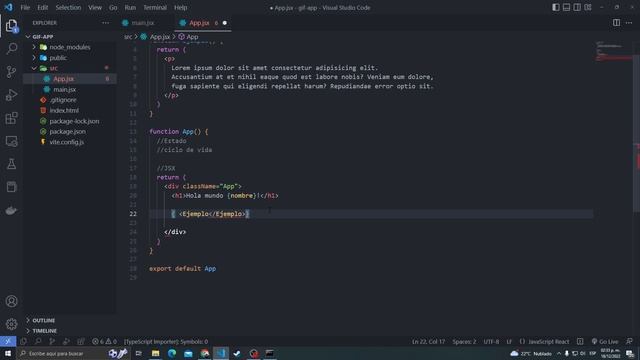
Task: Open the Terminal menu
Action: tap(155, 7)
